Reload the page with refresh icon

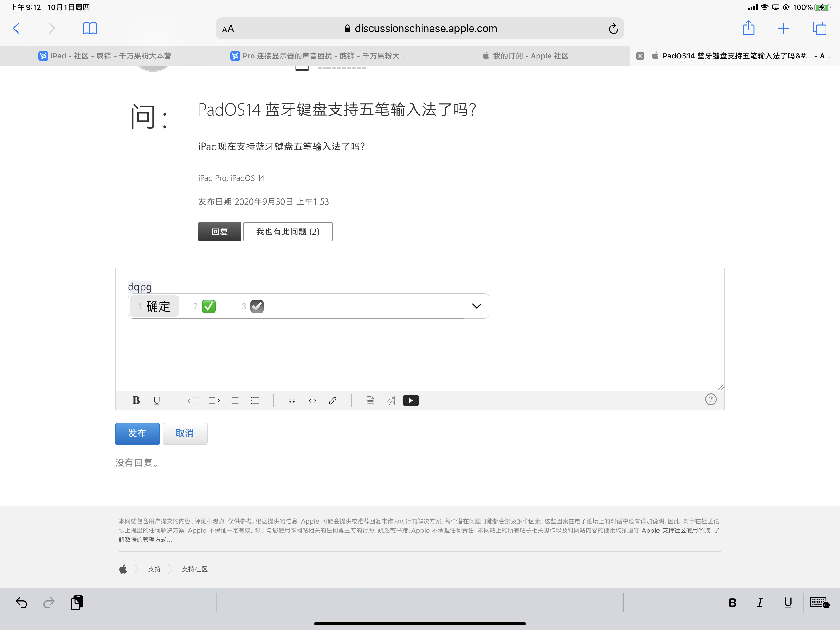point(613,29)
